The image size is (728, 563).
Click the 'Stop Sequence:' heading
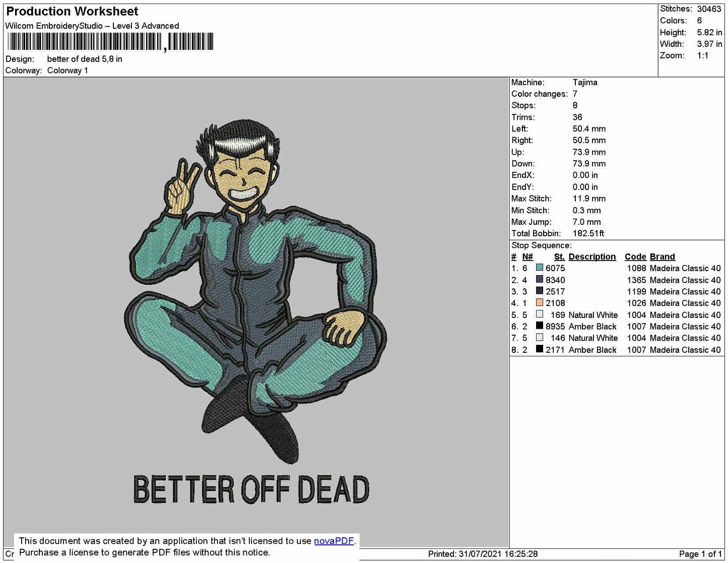542,245
